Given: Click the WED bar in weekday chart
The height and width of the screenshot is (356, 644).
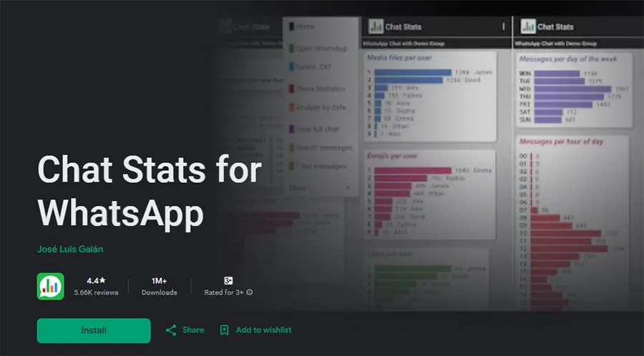Looking at the screenshot, I should tap(573, 89).
